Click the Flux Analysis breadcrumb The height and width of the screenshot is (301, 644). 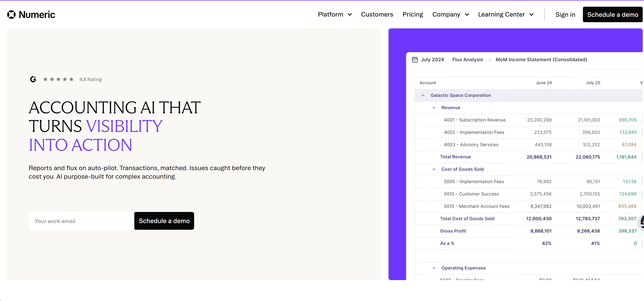tap(468, 60)
